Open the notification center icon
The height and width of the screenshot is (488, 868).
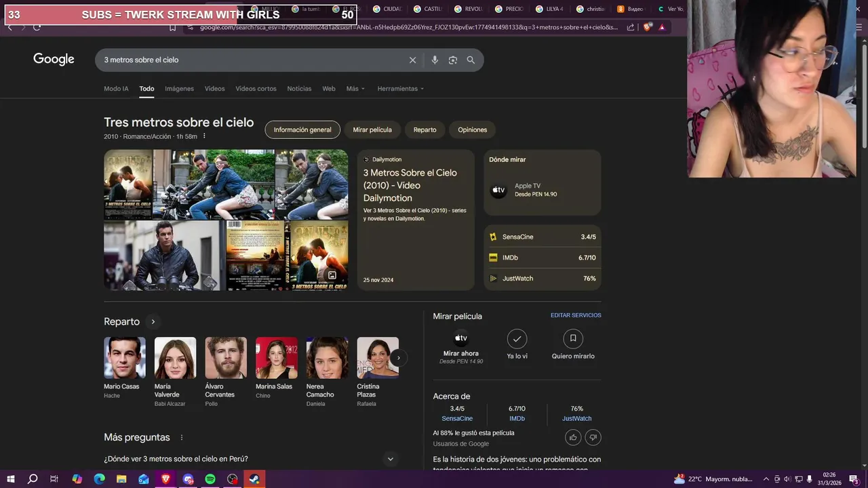(x=853, y=479)
